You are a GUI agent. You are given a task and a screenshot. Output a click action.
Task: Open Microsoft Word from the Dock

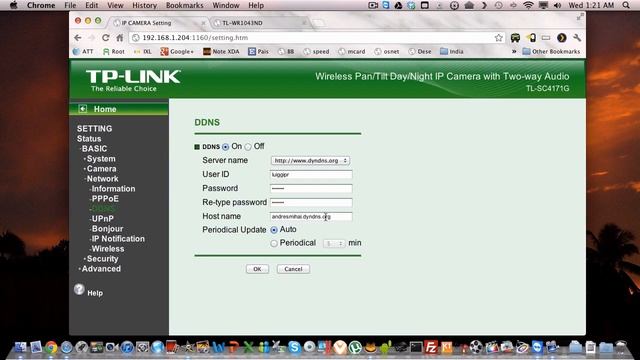(218, 347)
